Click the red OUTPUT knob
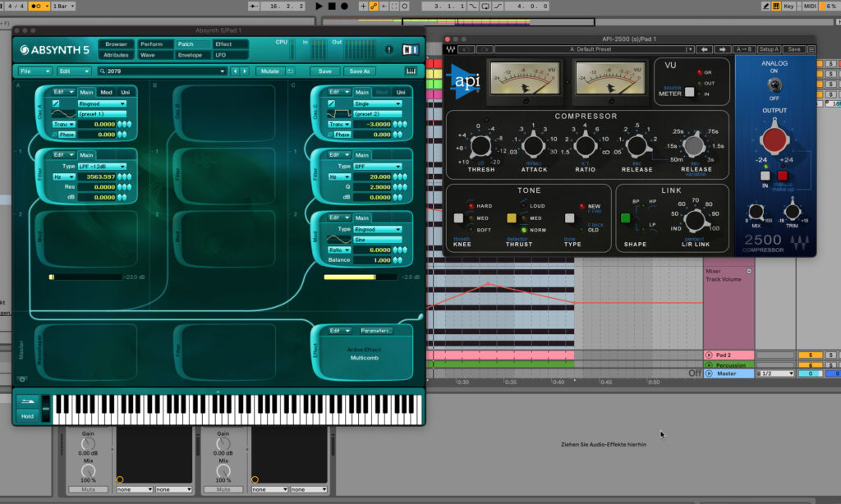The width and height of the screenshot is (841, 504). pos(774,139)
